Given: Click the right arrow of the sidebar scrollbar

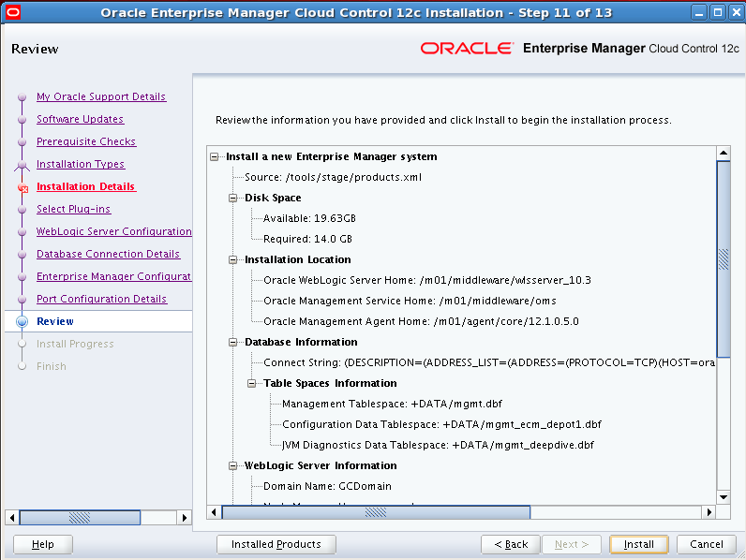Looking at the screenshot, I should [x=184, y=518].
